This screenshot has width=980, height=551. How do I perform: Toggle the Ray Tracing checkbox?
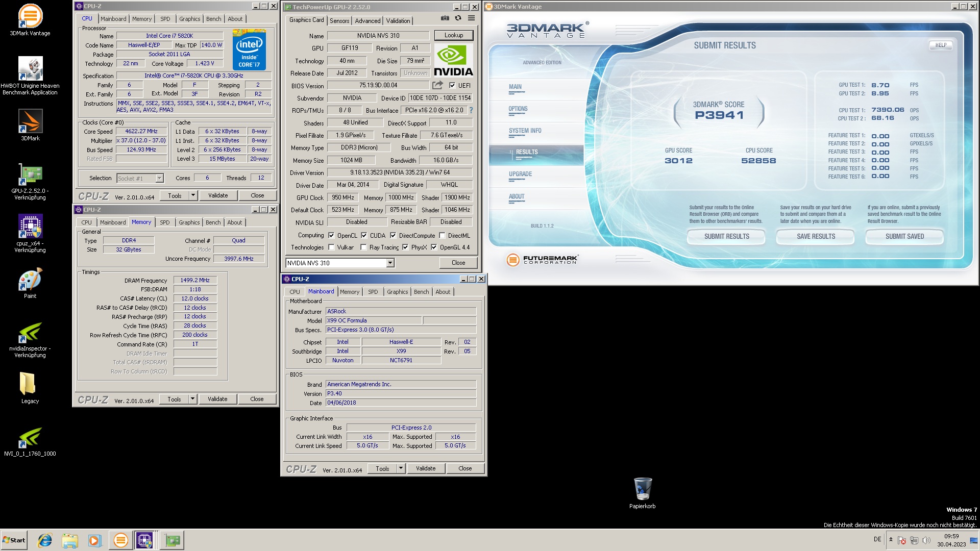pos(363,247)
